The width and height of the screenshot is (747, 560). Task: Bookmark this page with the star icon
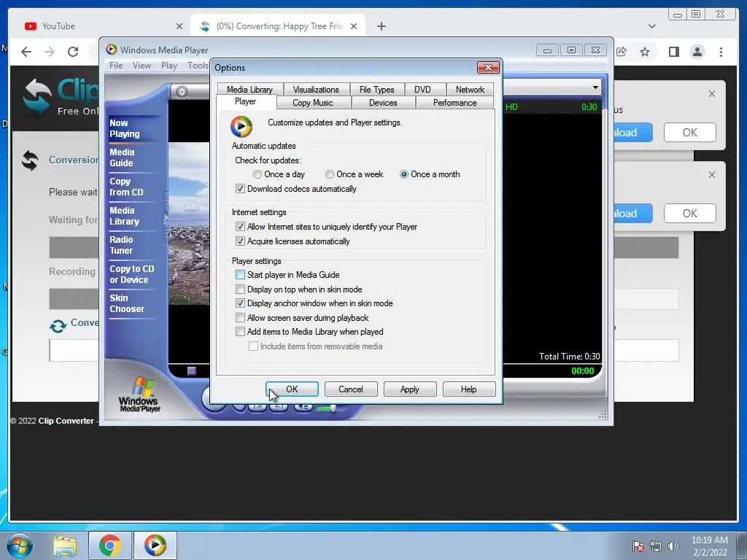point(645,52)
